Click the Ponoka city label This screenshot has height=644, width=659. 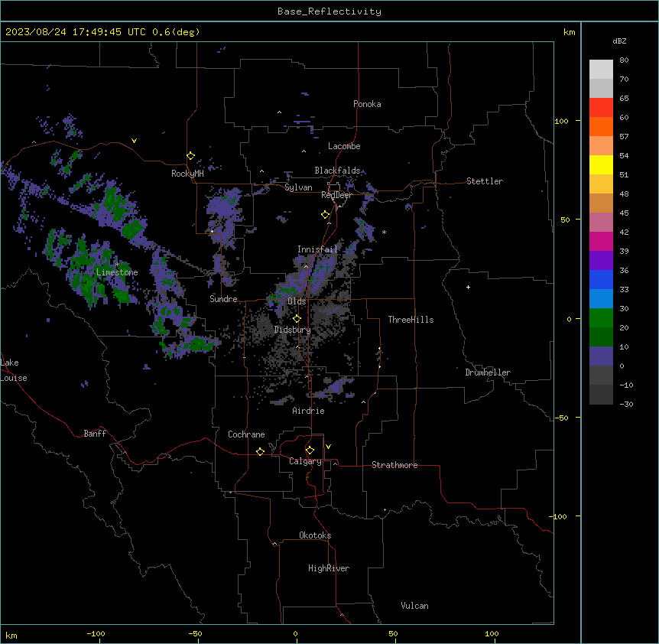[x=367, y=104]
